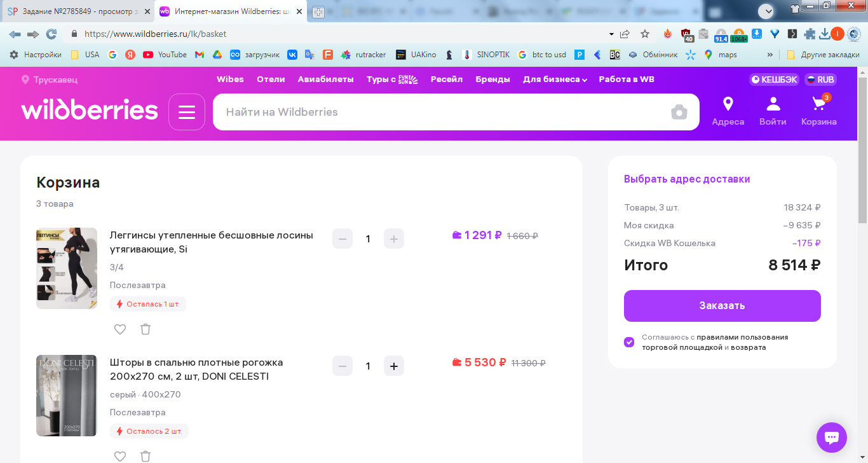This screenshot has width=868, height=463.
Task: Reload the page in the browser
Action: (x=51, y=34)
